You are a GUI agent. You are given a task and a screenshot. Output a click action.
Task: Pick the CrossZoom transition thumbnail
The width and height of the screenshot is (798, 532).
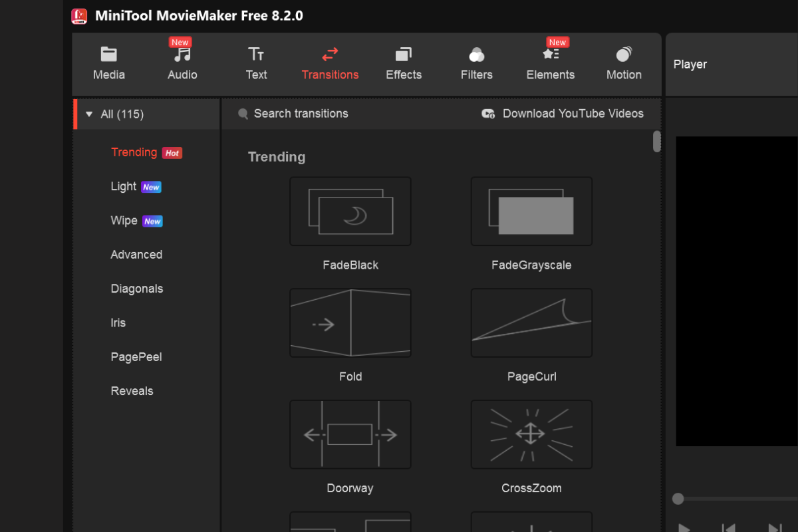pos(531,435)
